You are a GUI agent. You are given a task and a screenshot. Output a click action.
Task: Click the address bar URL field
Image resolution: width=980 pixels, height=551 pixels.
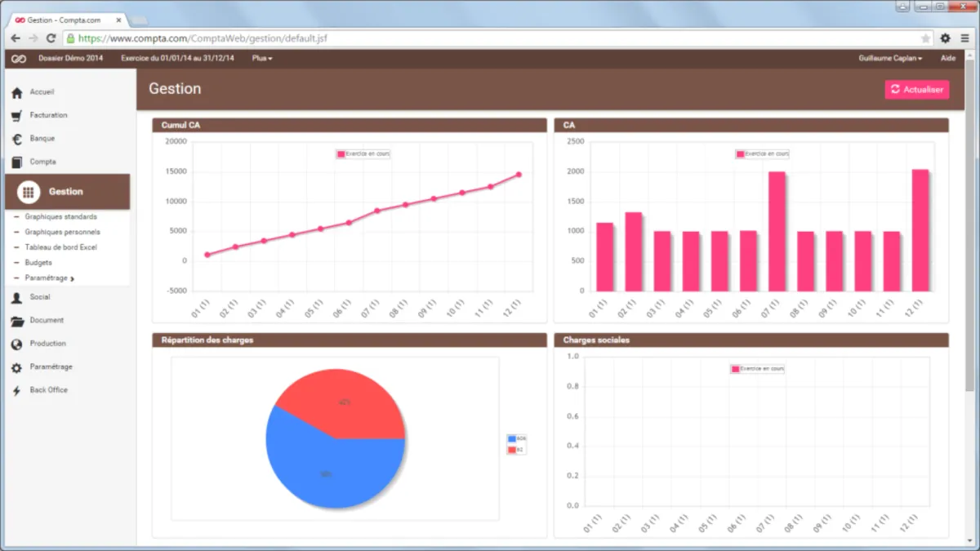pos(498,38)
